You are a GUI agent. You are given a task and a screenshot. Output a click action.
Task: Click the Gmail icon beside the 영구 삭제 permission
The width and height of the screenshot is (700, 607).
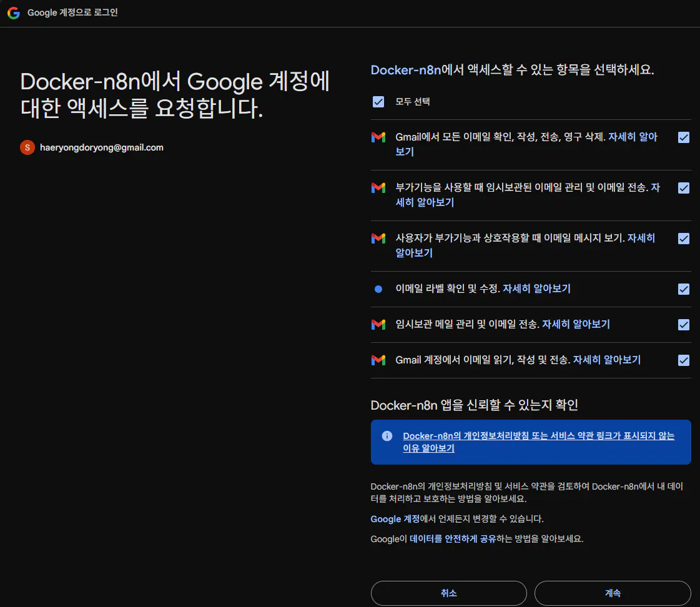pyautogui.click(x=378, y=137)
